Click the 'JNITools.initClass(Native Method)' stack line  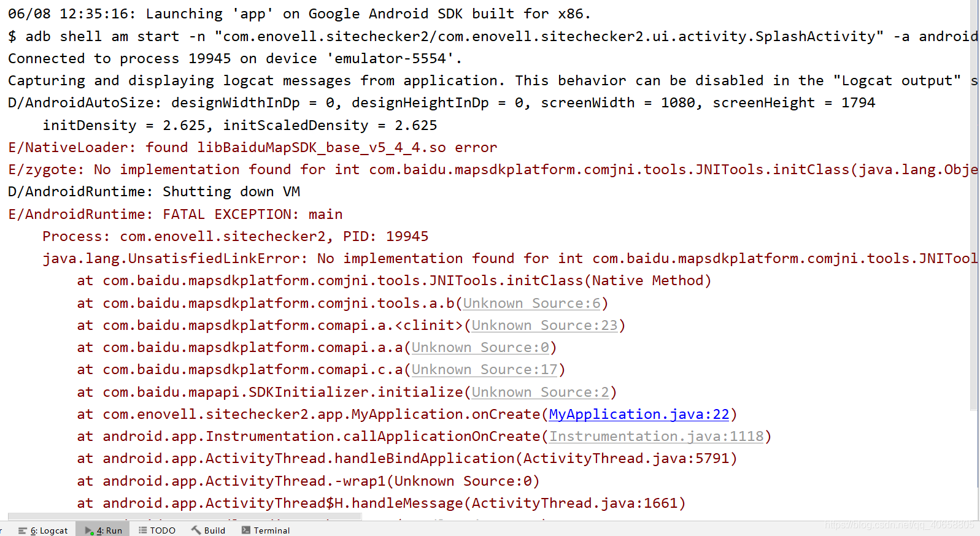click(x=394, y=281)
